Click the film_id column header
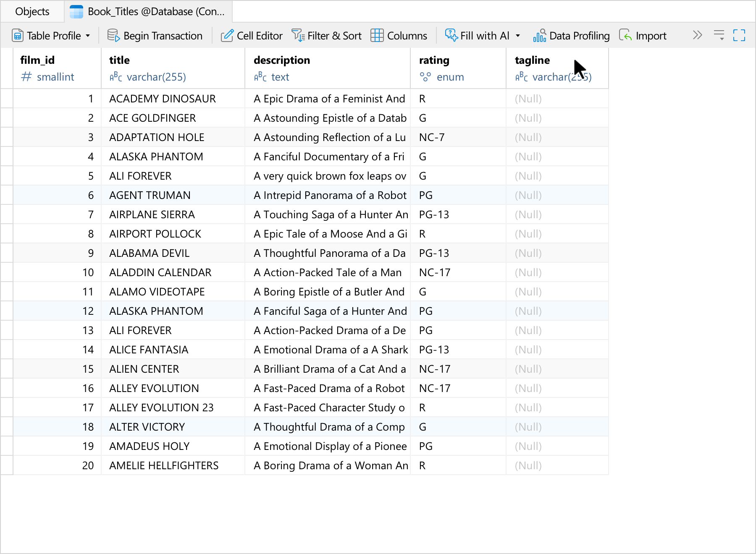The width and height of the screenshot is (756, 554). tap(57, 68)
